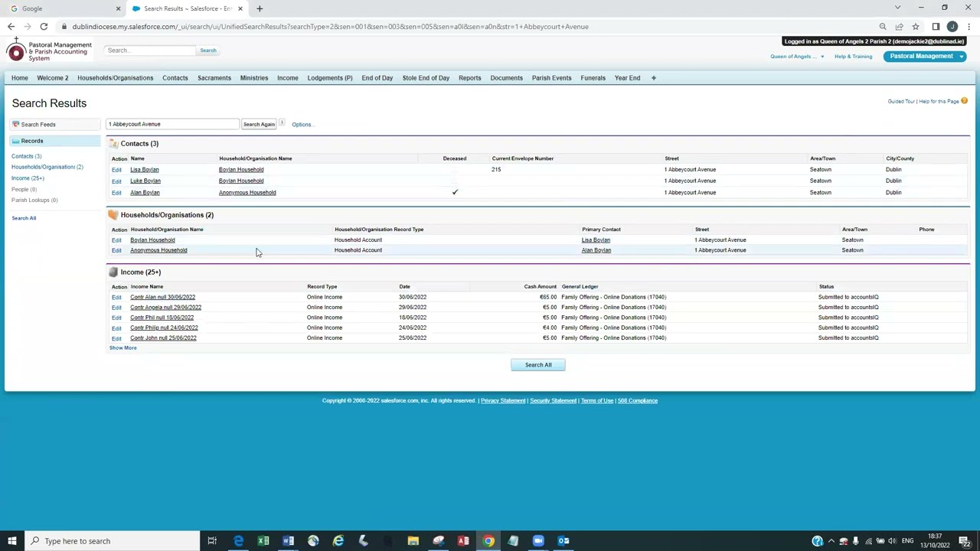Click the Deceased checkmark for Alan Boylan
980x551 pixels.
pyautogui.click(x=455, y=192)
